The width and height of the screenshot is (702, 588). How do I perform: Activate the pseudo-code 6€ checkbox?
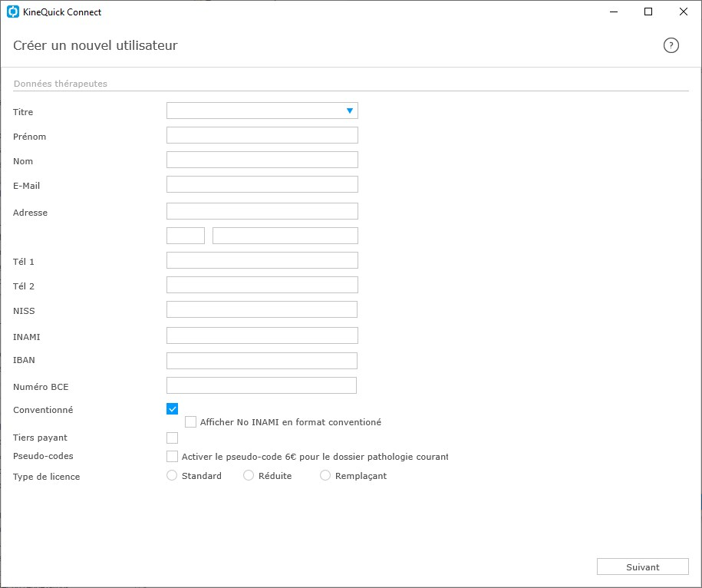click(172, 456)
